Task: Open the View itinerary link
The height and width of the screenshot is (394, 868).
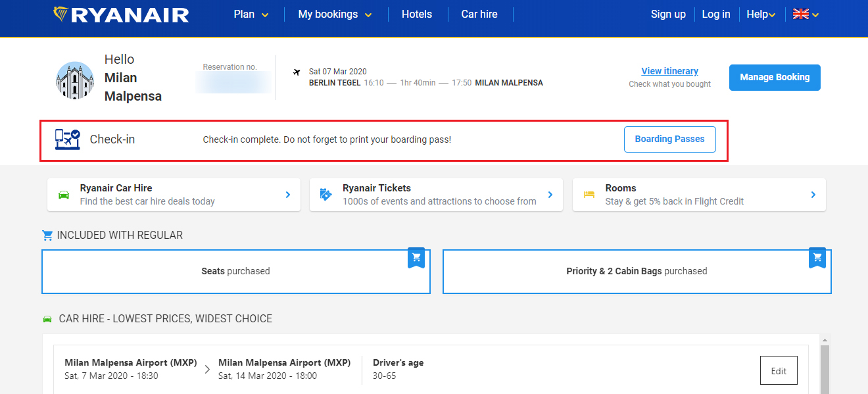Action: [669, 71]
